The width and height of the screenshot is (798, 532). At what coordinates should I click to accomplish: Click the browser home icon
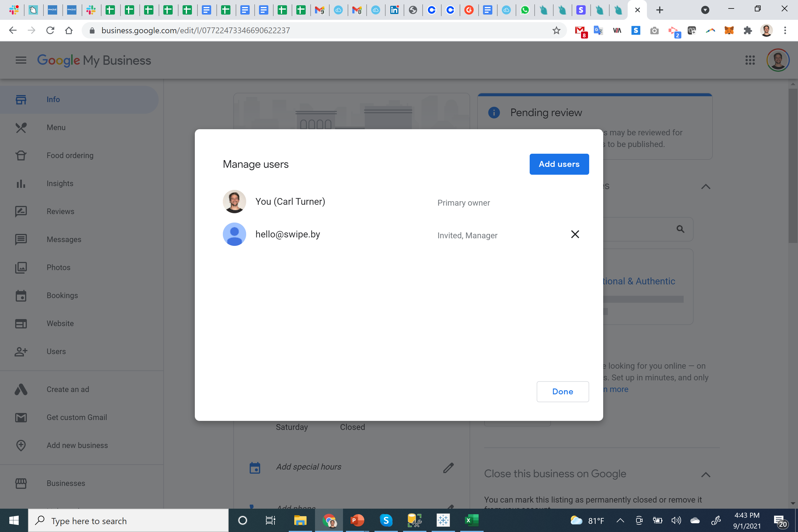(x=69, y=31)
